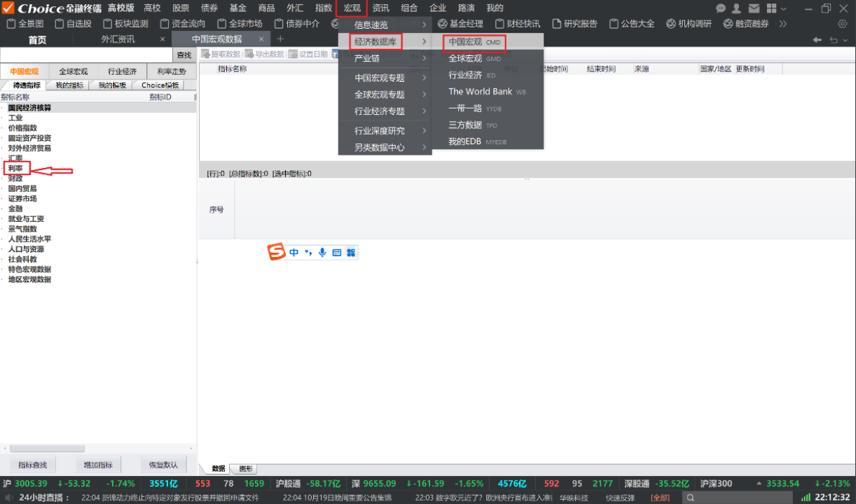Click the 恢复默认 button
Screen dimensions: 856x504
[x=163, y=465]
